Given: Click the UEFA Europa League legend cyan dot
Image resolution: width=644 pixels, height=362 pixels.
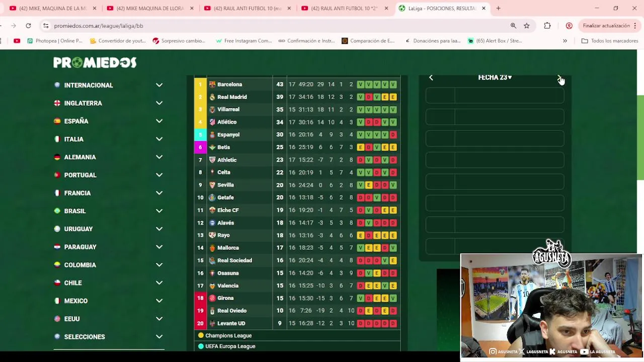Looking at the screenshot, I should pos(201,346).
